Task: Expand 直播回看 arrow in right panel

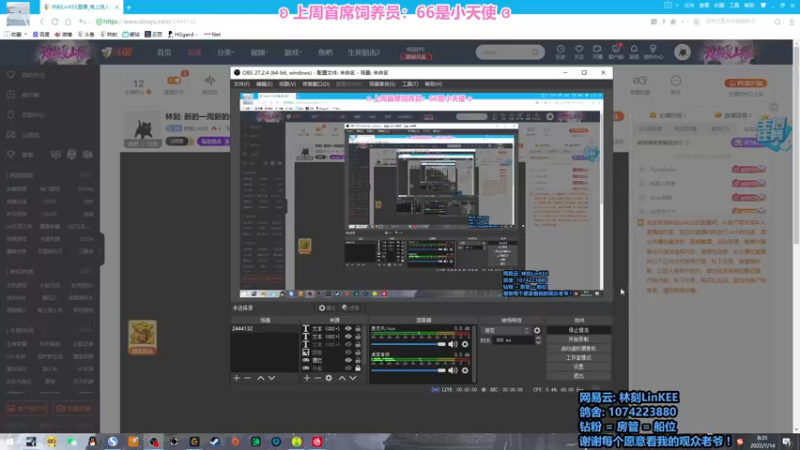Action: pyautogui.click(x=750, y=115)
